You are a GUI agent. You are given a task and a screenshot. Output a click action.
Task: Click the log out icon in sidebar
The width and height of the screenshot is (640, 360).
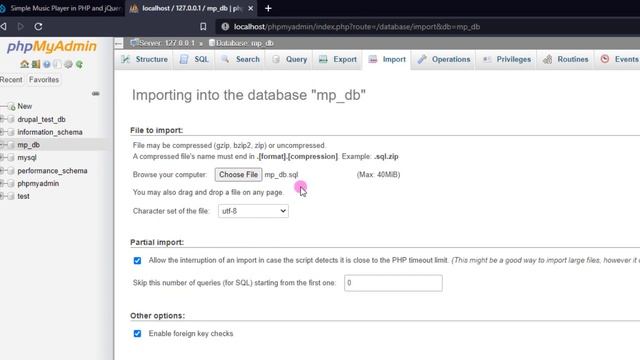[36, 64]
